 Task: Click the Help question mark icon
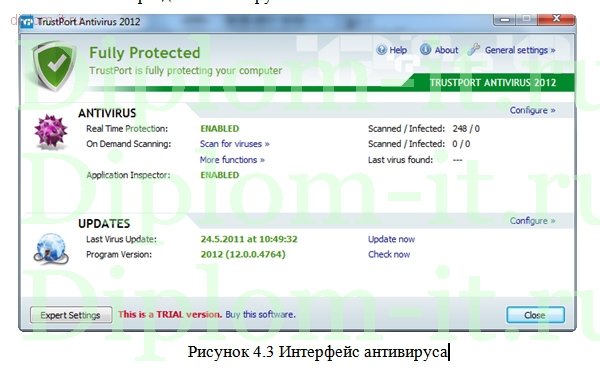tap(382, 50)
